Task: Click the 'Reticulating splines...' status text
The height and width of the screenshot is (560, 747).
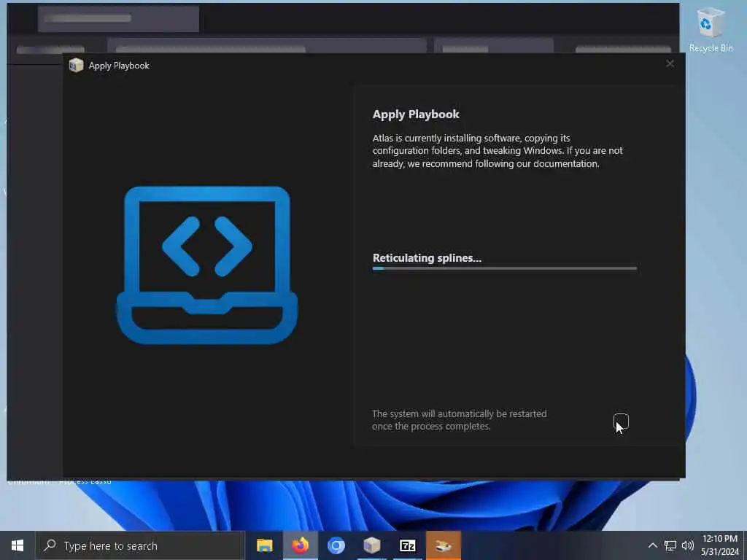Action: [x=427, y=257]
